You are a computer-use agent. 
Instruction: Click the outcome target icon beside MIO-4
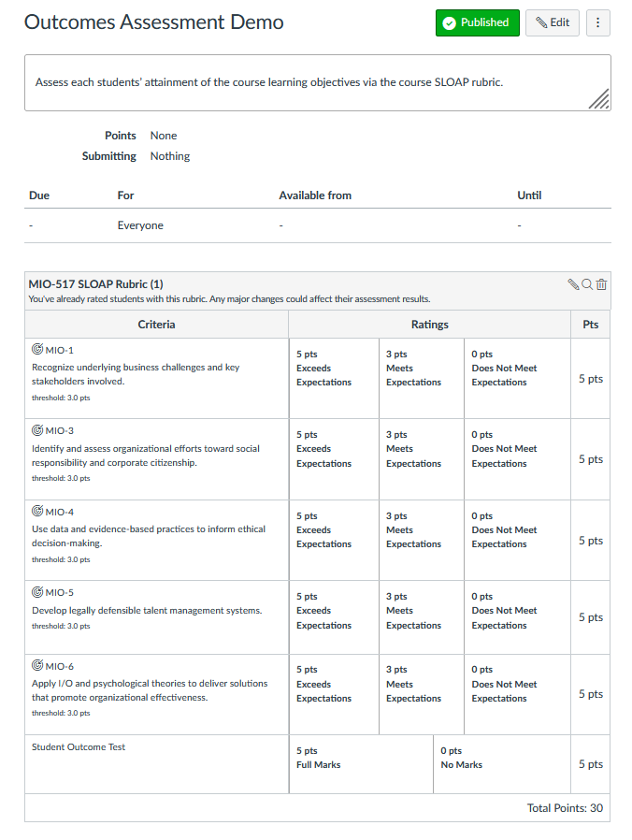[37, 511]
